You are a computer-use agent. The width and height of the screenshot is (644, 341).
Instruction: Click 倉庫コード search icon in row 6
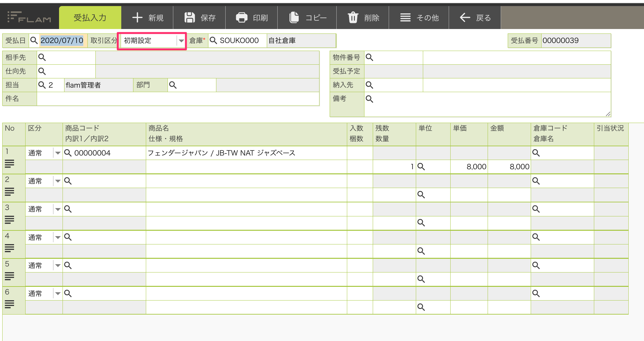click(x=536, y=293)
